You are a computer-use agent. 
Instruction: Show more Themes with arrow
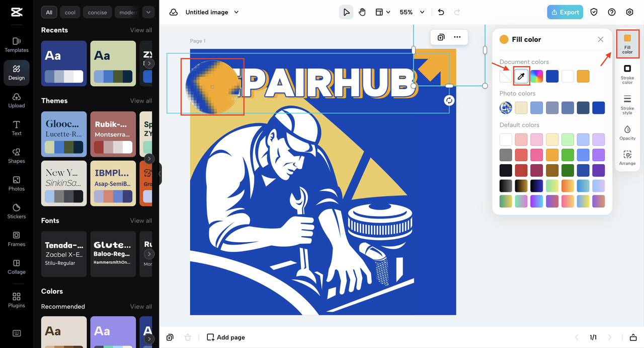click(149, 159)
